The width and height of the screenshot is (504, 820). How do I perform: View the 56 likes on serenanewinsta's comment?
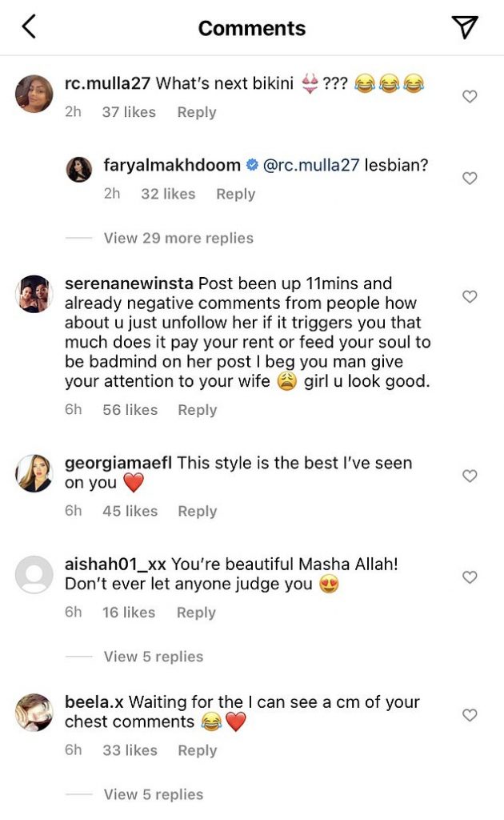pos(130,409)
